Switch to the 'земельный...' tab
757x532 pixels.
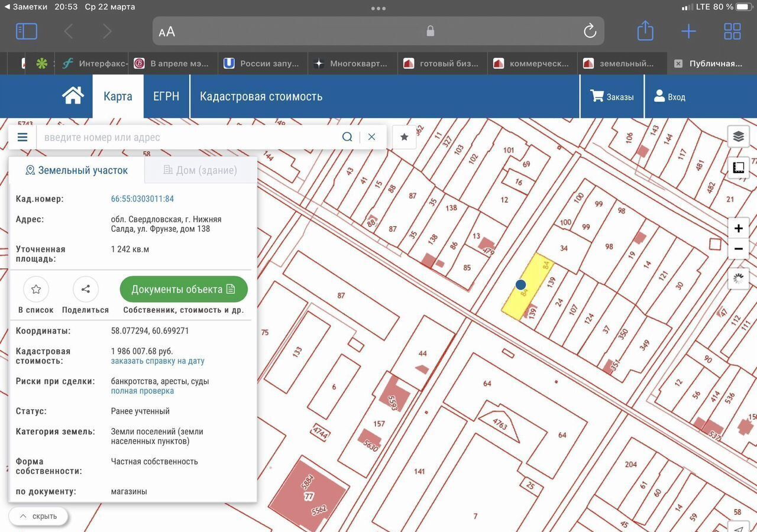coord(622,63)
